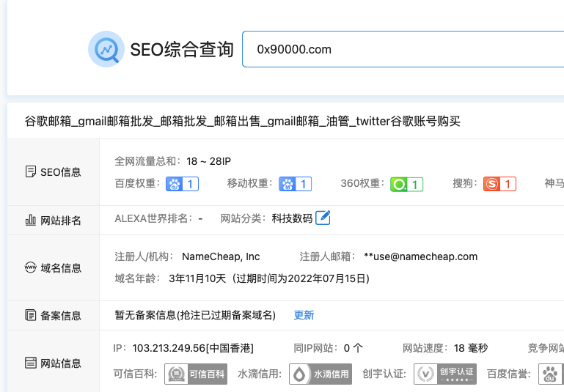The width and height of the screenshot is (564, 392).
Task: Click the 创宇认证 badge
Action: [x=445, y=374]
